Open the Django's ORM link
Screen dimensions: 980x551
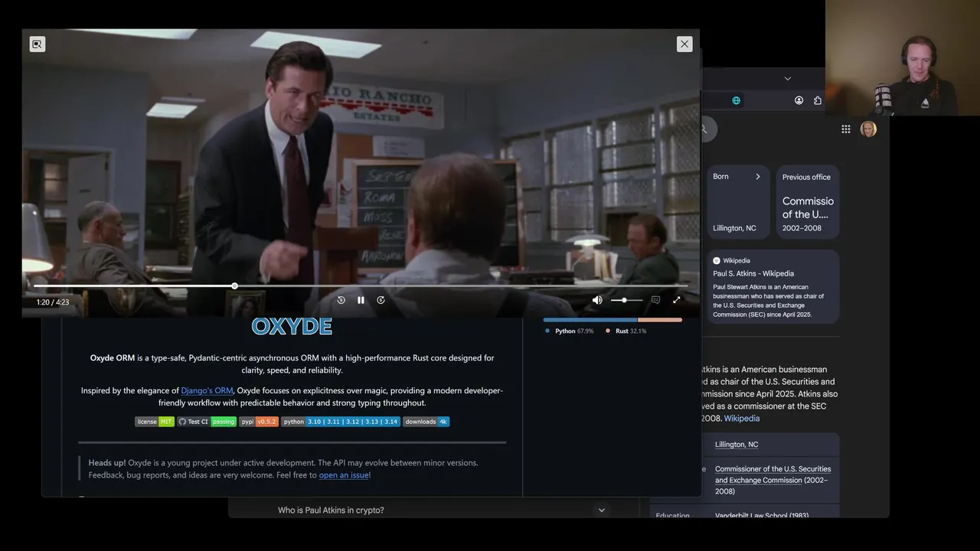point(207,390)
